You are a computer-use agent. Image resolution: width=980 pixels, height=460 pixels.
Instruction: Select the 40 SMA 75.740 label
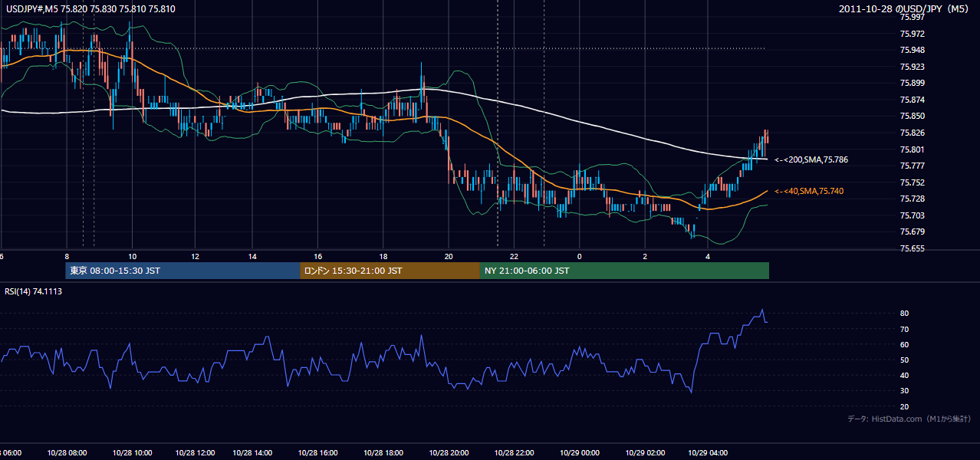[811, 191]
